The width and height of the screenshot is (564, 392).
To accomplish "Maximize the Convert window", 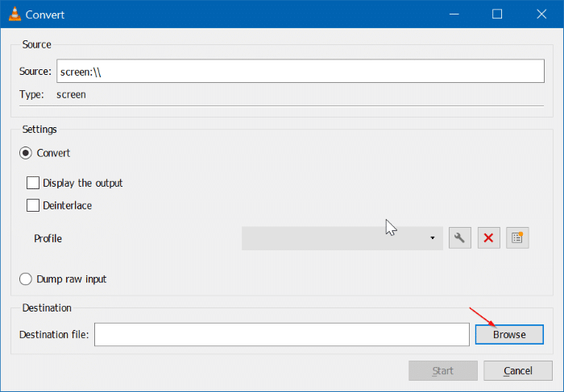I will (497, 14).
